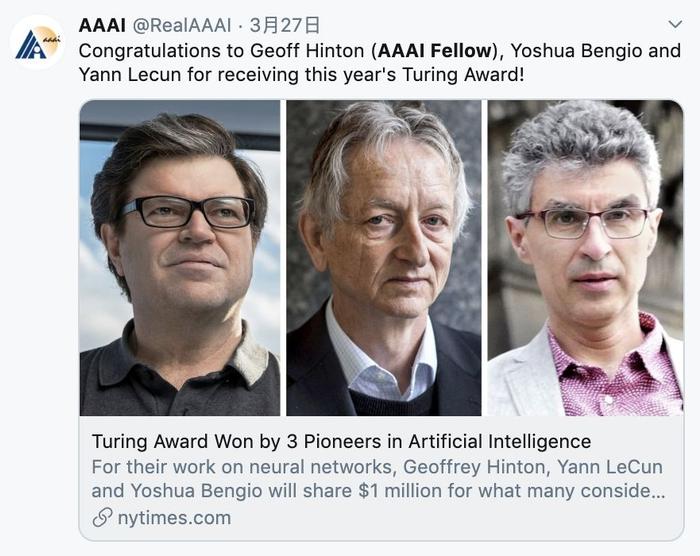Expand the tweet options chevron
Screen dimensions: 700x556
coord(675,24)
